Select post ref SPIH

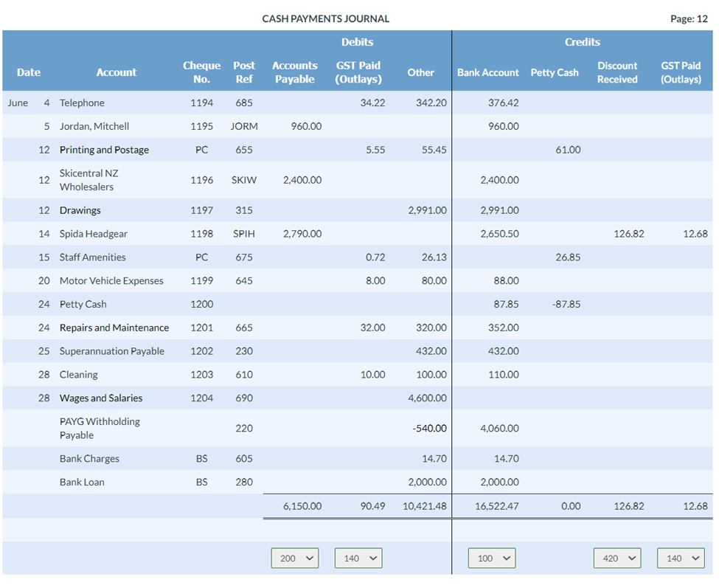coord(244,233)
